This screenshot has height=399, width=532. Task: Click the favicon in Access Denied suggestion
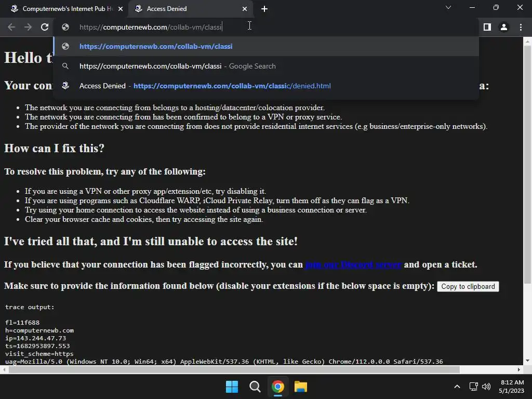point(65,86)
